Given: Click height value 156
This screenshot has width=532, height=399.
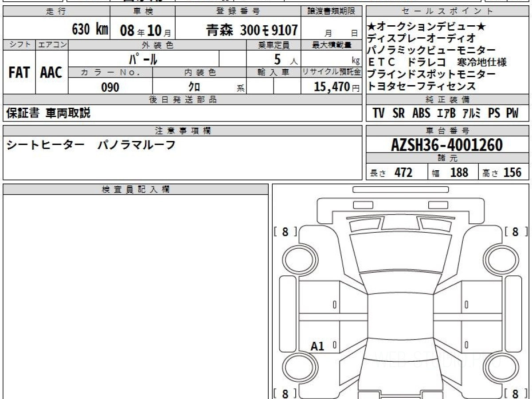Looking at the screenshot, I should pyautogui.click(x=512, y=172).
